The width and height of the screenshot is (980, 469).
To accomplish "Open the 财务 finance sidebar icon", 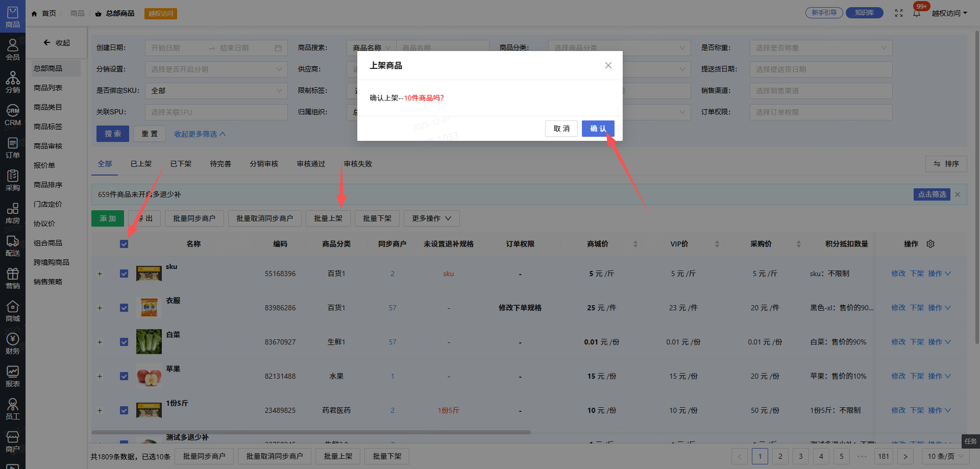I will [x=13, y=343].
